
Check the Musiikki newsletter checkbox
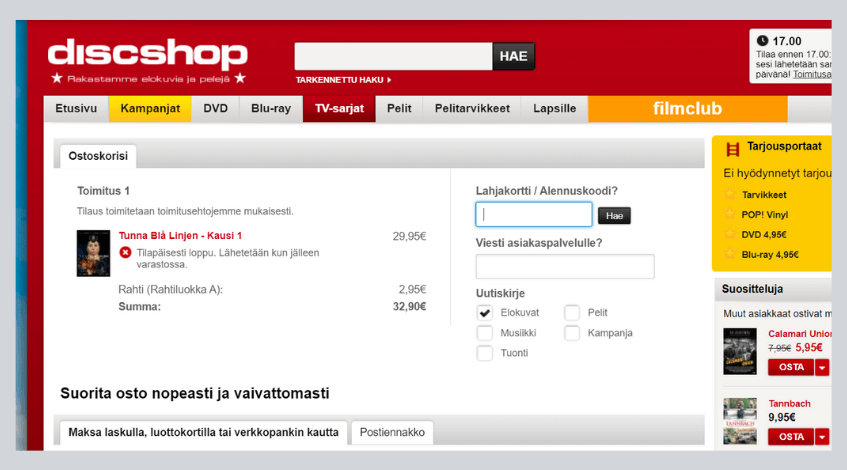[485, 333]
